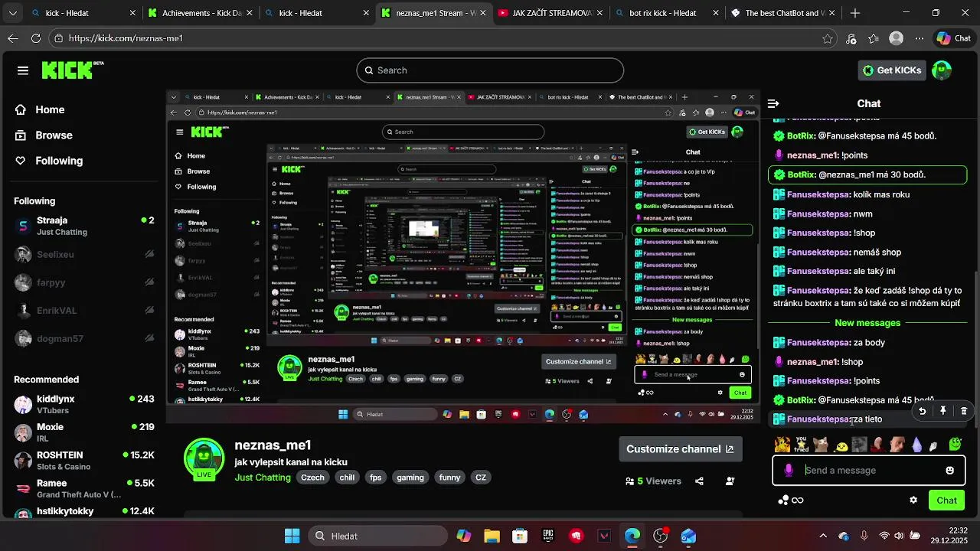Click the purple microphone icon in the message box
This screenshot has width=980, height=551.
point(789,470)
